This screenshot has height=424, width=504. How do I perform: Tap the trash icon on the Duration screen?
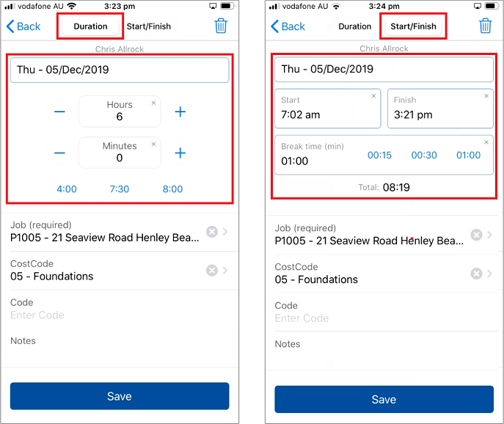221,26
